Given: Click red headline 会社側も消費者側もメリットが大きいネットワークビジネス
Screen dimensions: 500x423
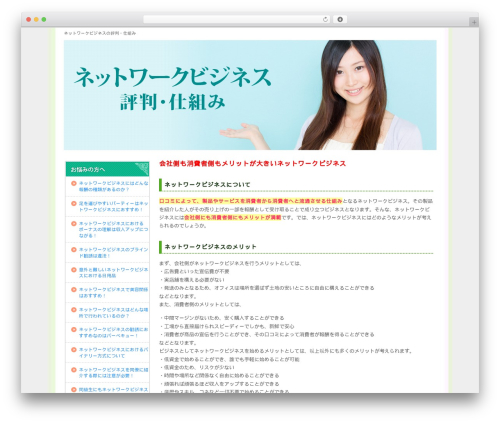Looking at the screenshot, I should coord(252,163).
